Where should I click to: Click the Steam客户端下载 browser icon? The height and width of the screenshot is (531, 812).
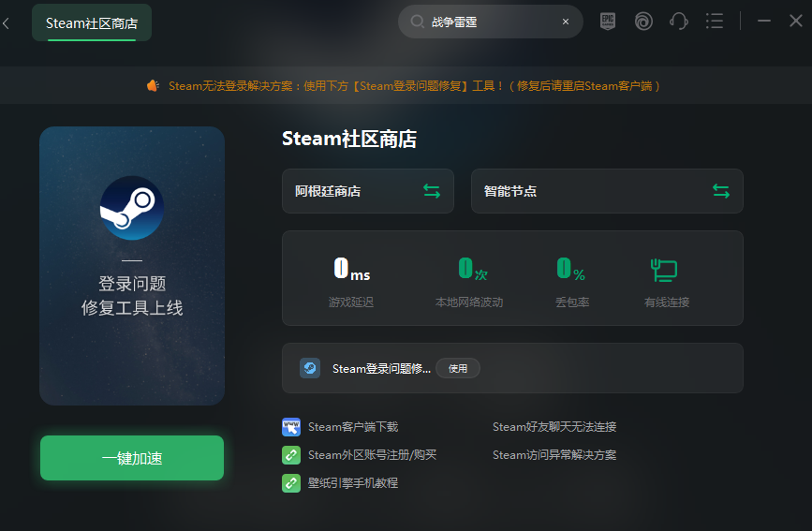291,427
